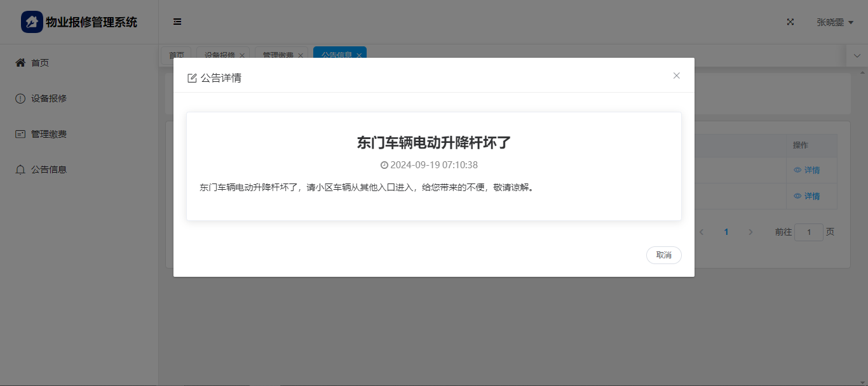868x386 pixels.
Task: Open 管理缴费 in the sidebar menu
Action: click(79, 134)
